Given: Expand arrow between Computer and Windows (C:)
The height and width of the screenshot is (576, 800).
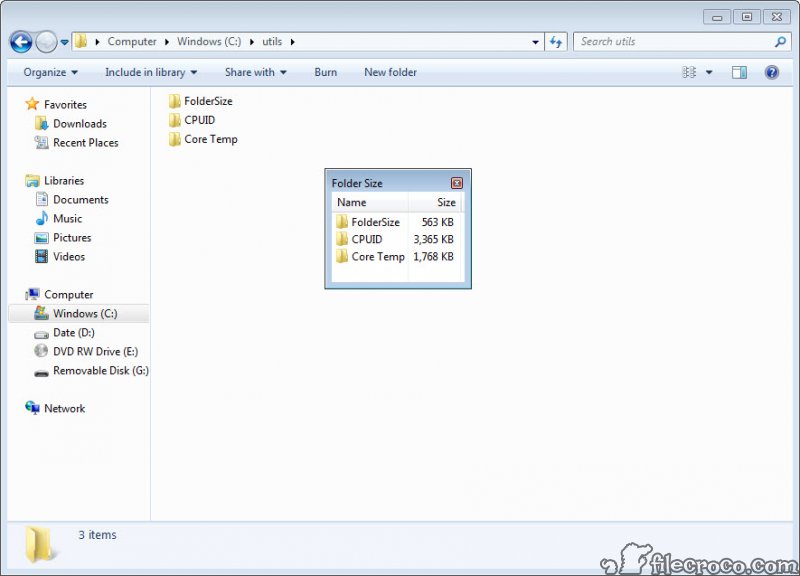Looking at the screenshot, I should pyautogui.click(x=166, y=42).
